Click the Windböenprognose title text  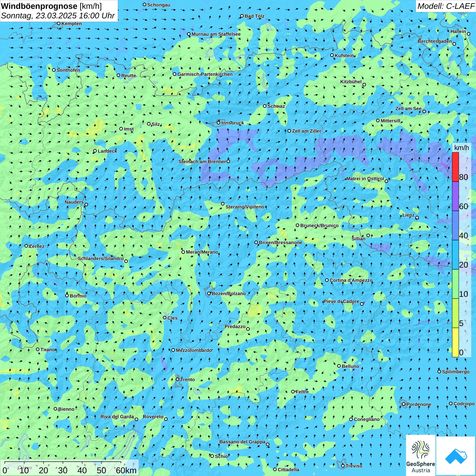click(39, 6)
